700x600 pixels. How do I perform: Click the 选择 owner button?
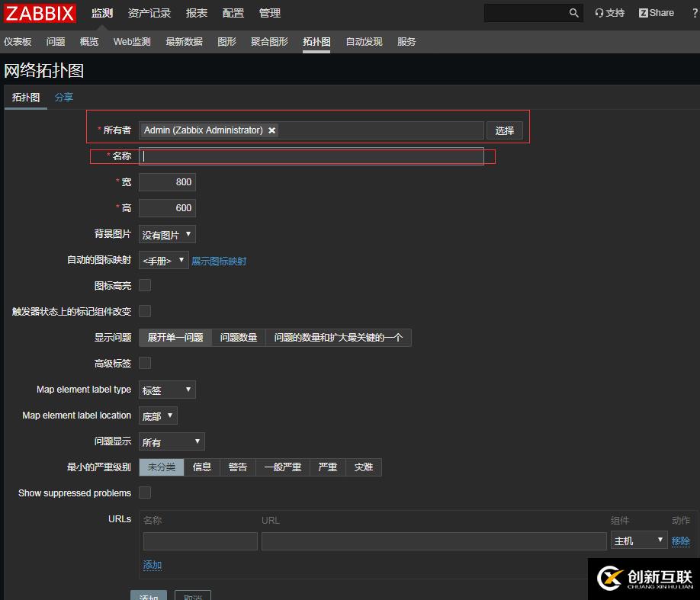pos(504,130)
